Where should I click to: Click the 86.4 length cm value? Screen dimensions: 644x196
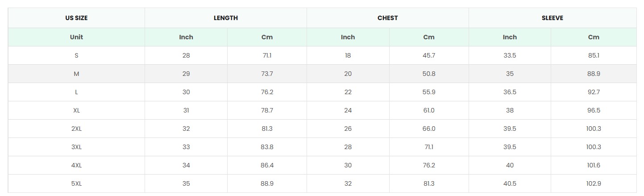coord(267,165)
